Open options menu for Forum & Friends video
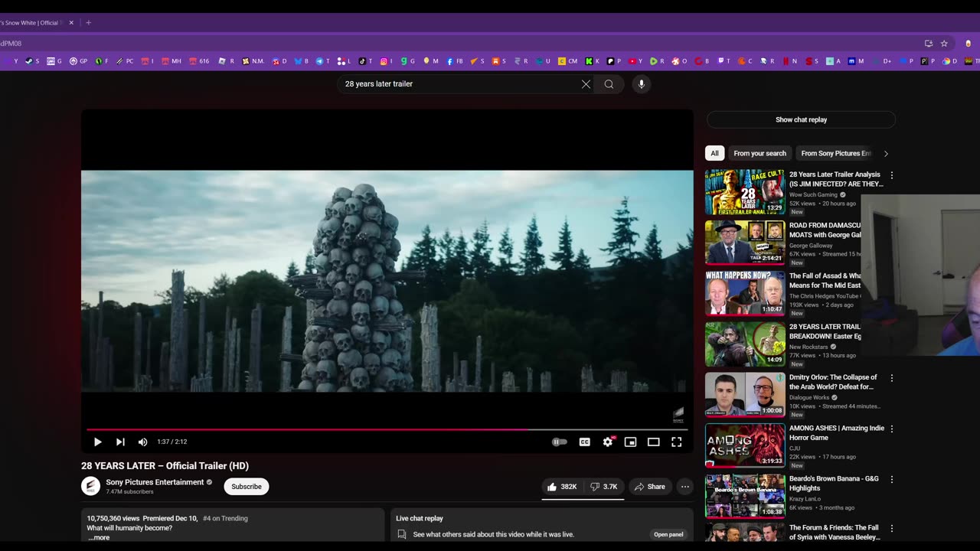 pos(891,528)
